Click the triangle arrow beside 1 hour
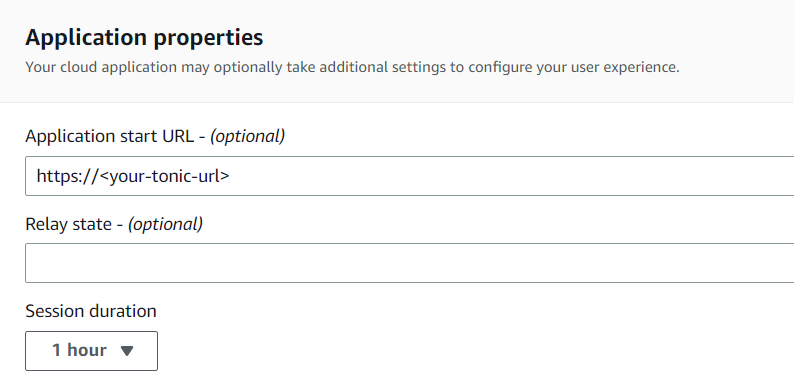 click(x=127, y=351)
